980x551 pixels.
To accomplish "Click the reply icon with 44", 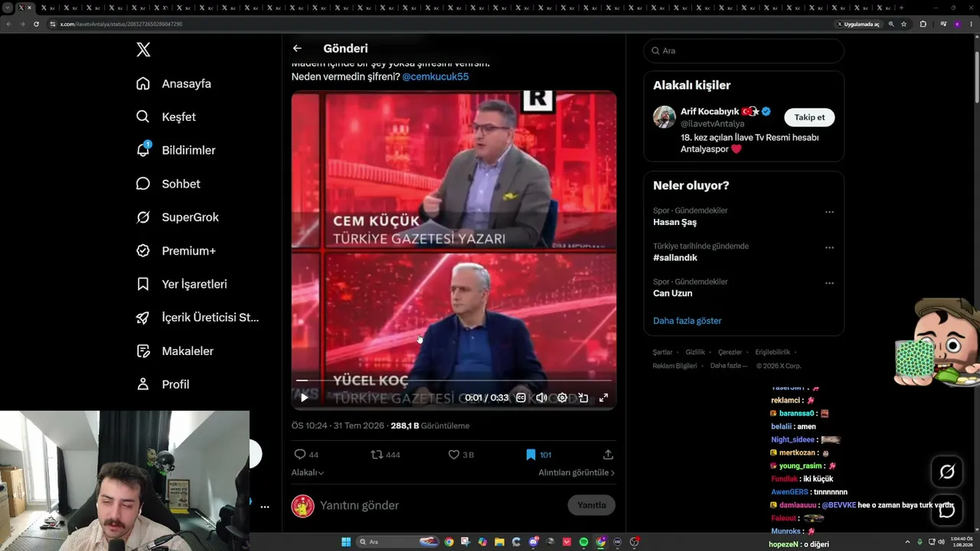I will tap(306, 455).
